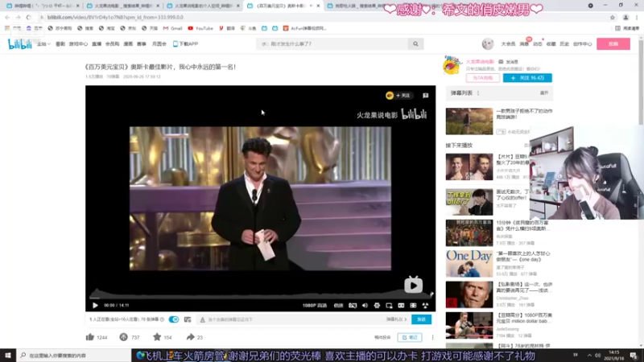Open the 了不起的offer video thumbnail
The width and height of the screenshot is (644, 362).
pos(469,202)
